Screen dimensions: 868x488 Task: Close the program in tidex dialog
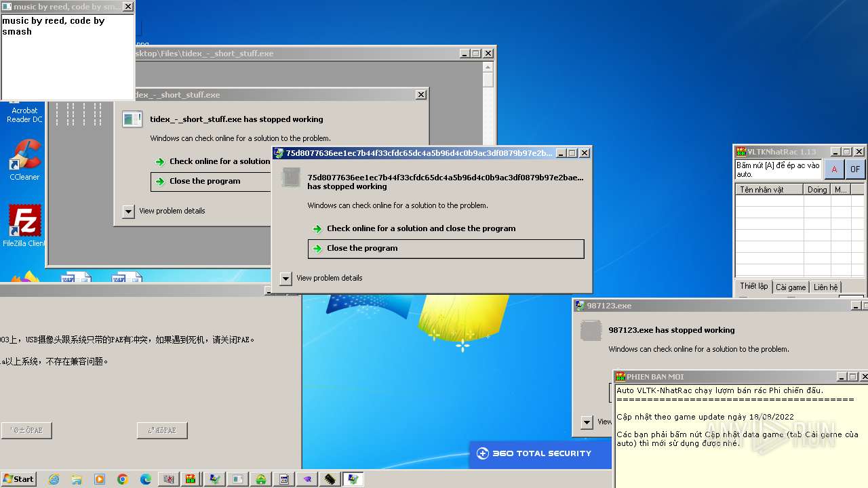click(x=211, y=182)
